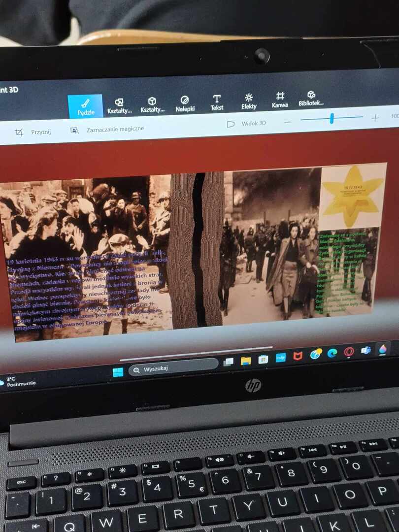This screenshot has height=532, width=399.
Task: Toggle Widok 3D view
Action: (246, 124)
